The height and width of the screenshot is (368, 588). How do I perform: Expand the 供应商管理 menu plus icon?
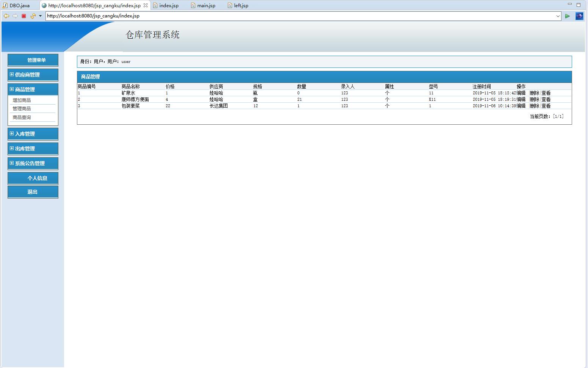pos(12,74)
